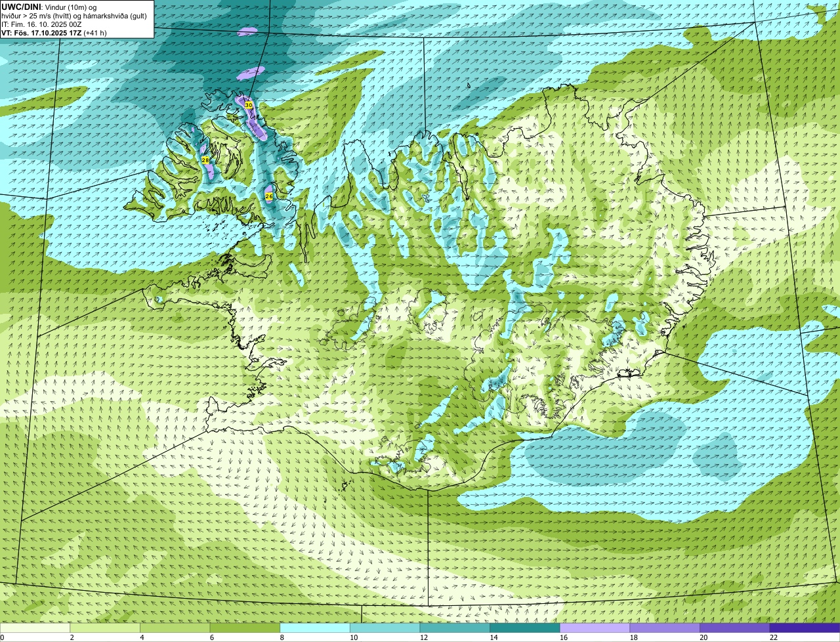Click the legend value '6'
Image resolution: width=840 pixels, height=642 pixels.
coord(211,637)
